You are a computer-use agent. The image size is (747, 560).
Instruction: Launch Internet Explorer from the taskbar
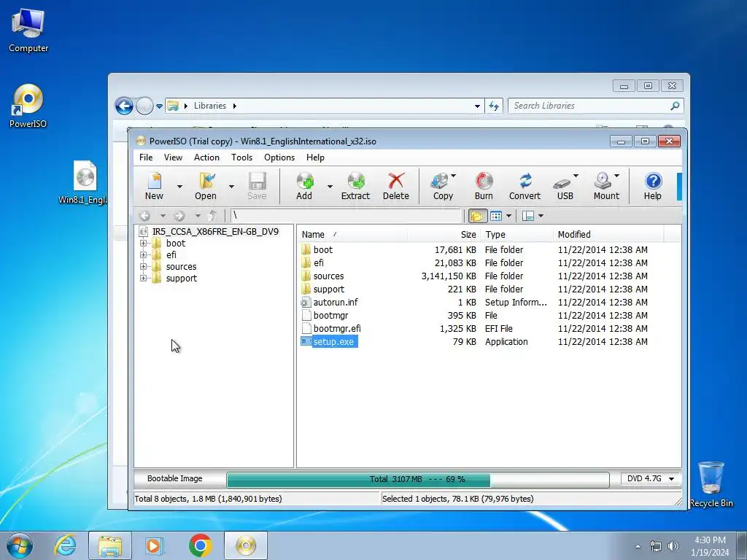[65, 545]
